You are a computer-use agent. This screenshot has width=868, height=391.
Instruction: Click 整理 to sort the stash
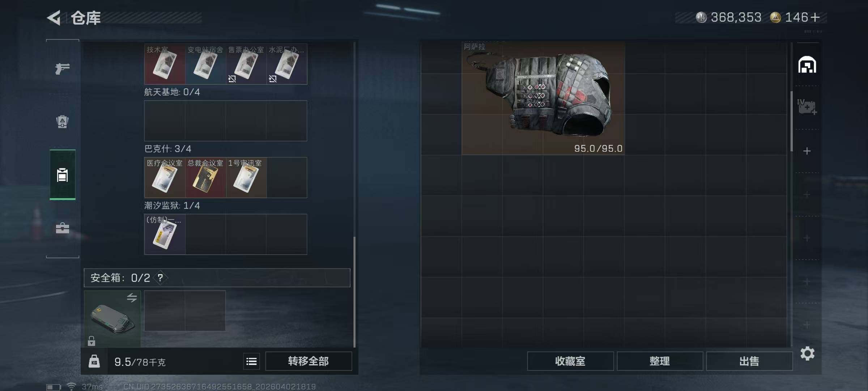point(660,361)
